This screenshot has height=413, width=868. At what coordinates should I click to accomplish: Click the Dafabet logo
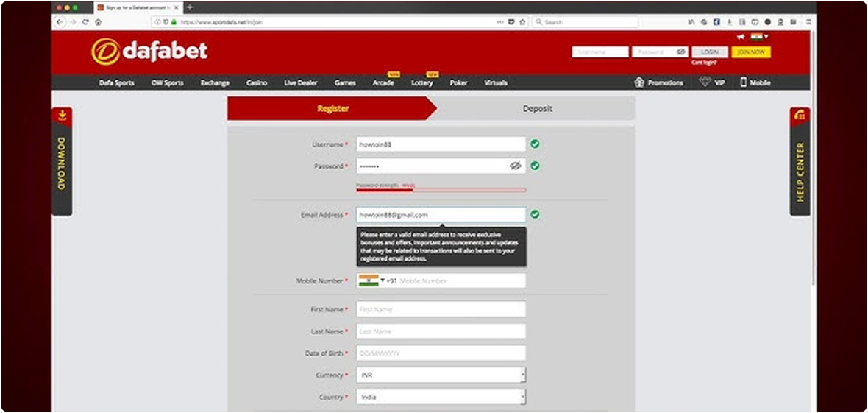[x=149, y=52]
